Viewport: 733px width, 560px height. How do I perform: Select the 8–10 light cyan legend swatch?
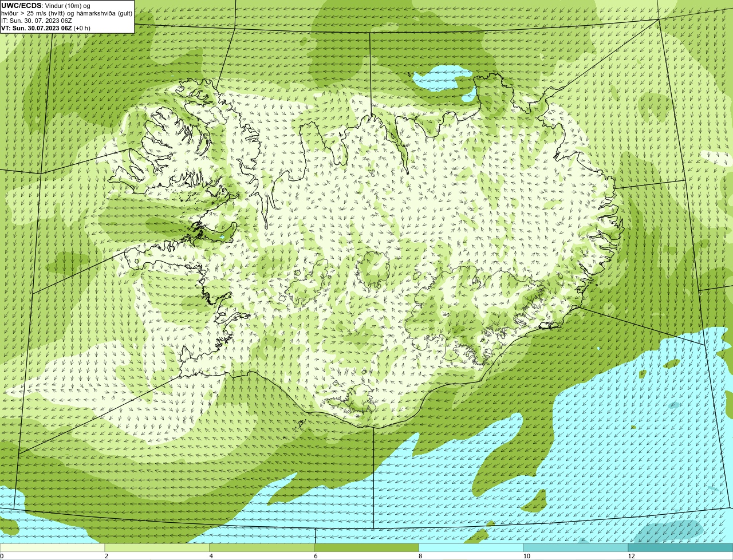click(x=471, y=547)
